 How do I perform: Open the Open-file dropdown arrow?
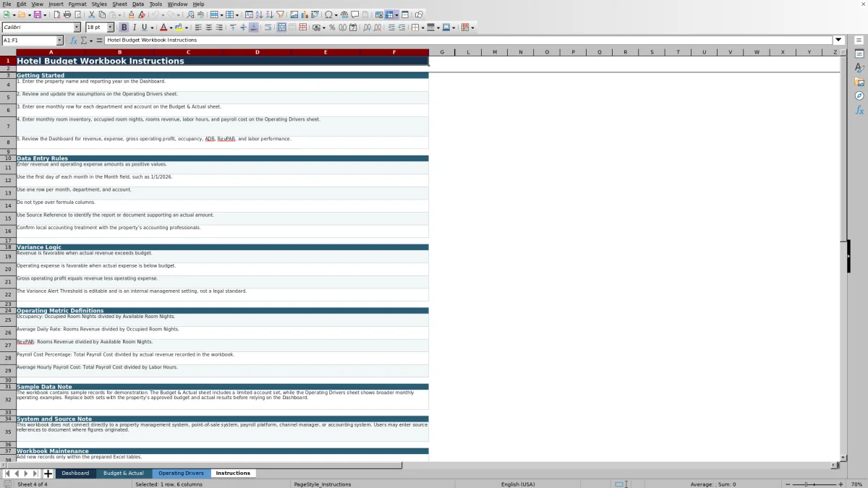(x=29, y=14)
